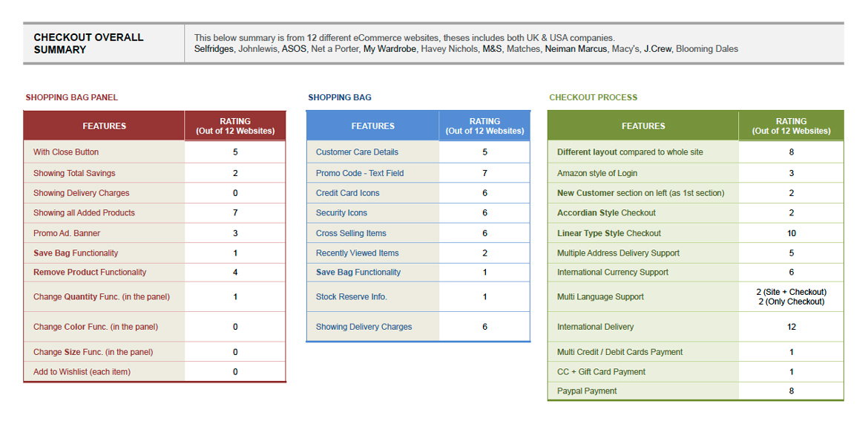The width and height of the screenshot is (868, 430).
Task: Select 'Multiple Address Delivery Support' row
Action: pos(695,253)
